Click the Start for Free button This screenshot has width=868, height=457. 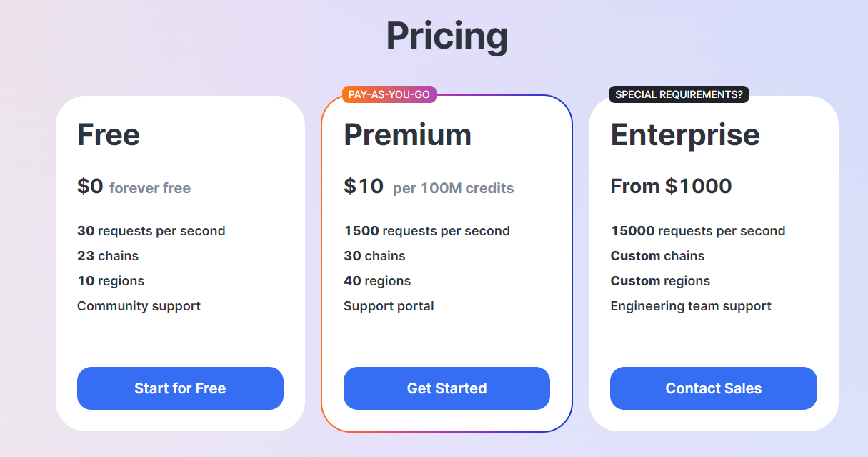click(x=180, y=388)
